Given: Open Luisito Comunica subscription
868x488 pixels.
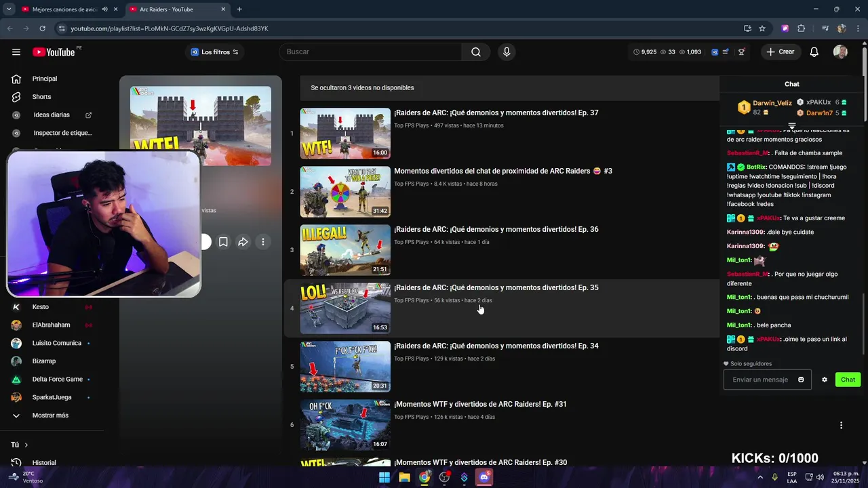Looking at the screenshot, I should point(57,343).
